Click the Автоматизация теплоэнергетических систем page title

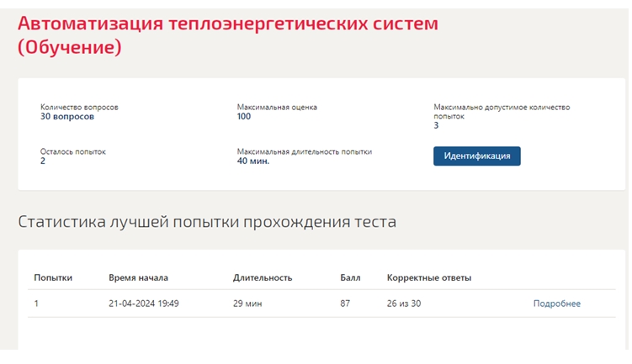(x=228, y=35)
